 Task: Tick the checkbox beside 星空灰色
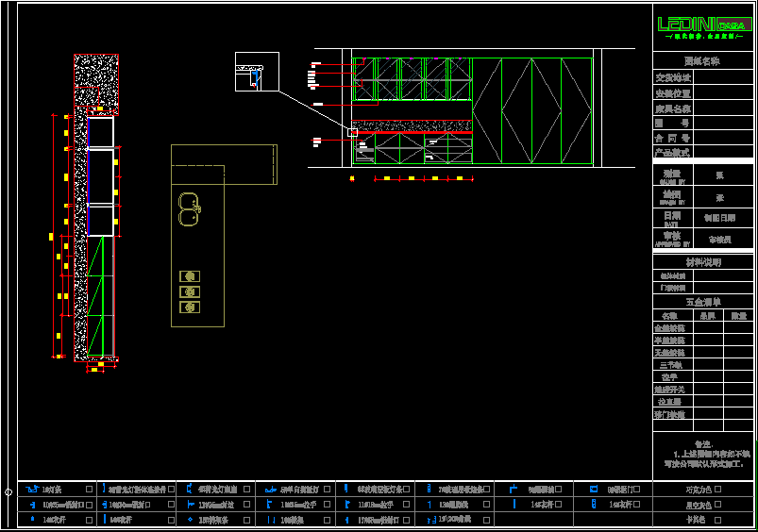click(718, 505)
